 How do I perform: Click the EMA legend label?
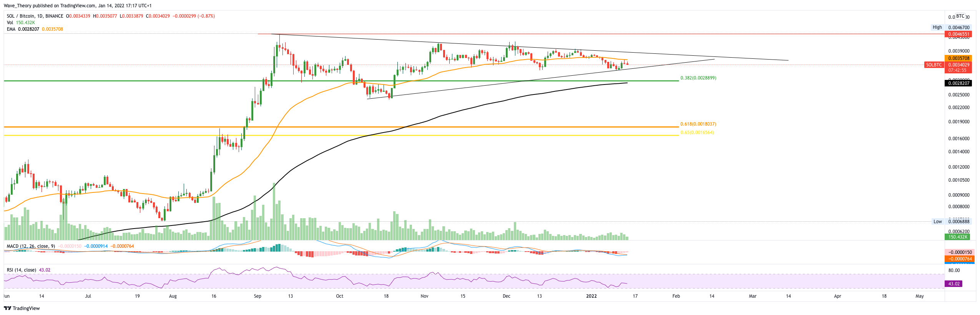click(x=11, y=29)
